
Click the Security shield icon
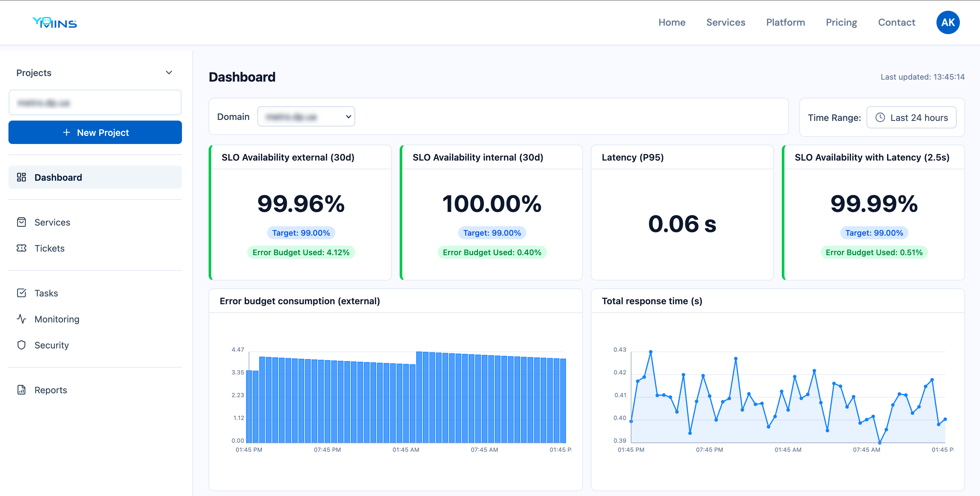[x=21, y=345]
